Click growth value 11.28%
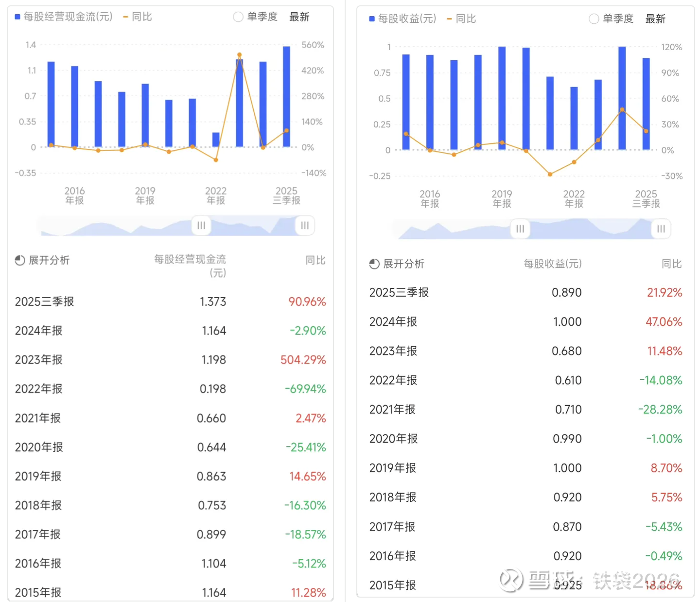This screenshot has height=602, width=700. point(309,593)
